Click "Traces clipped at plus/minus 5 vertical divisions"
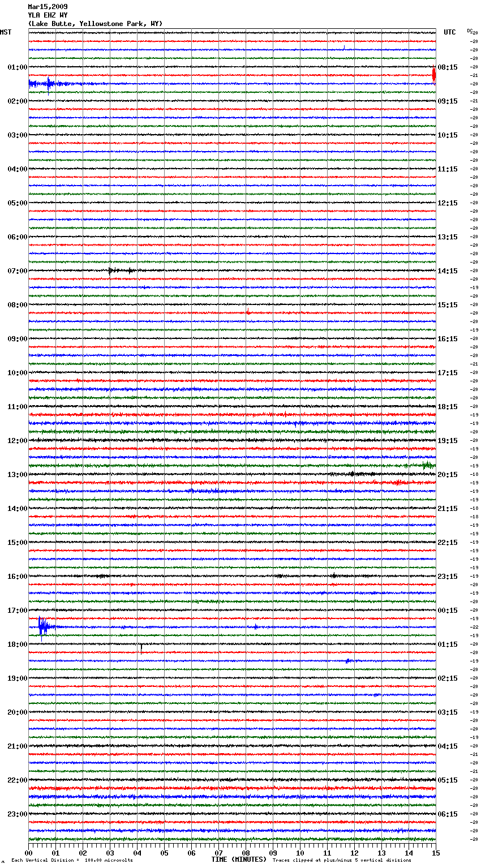 [342, 860]
